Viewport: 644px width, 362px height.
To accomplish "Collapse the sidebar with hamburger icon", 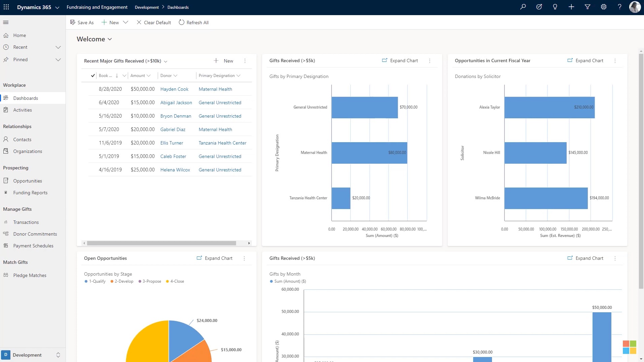I will pyautogui.click(x=6, y=23).
